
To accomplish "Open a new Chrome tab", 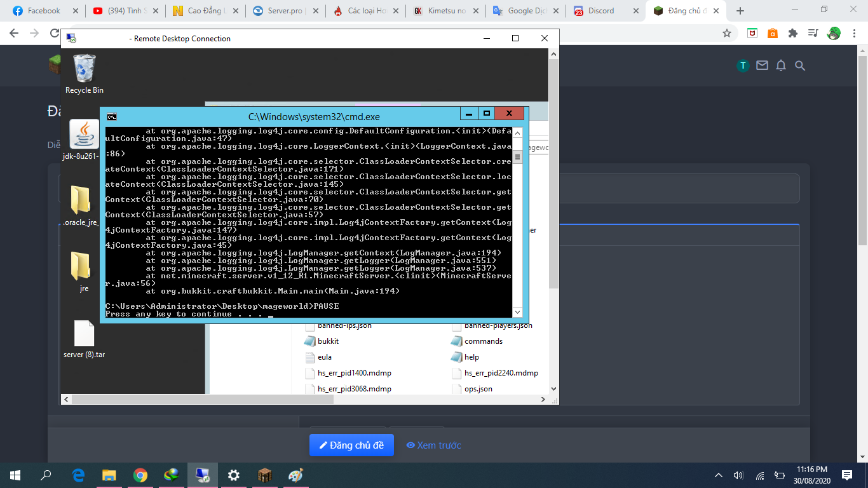I will [740, 11].
